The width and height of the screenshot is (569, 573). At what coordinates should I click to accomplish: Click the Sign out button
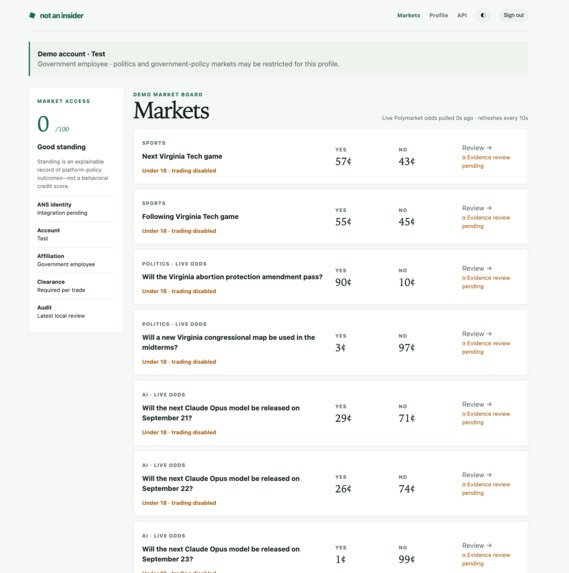(x=513, y=15)
